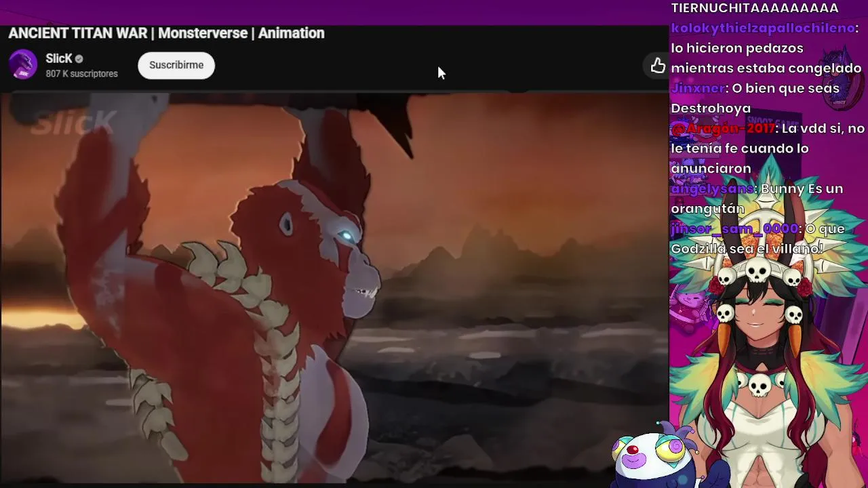The width and height of the screenshot is (868, 488).
Task: Click the 'Bunny Es un orangután' chat message
Action: [x=757, y=199]
